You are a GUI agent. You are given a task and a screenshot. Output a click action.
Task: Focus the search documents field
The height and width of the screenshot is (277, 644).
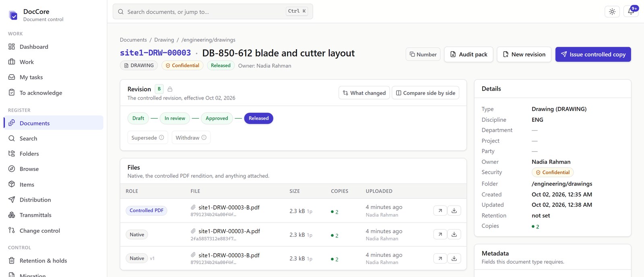pos(213,12)
